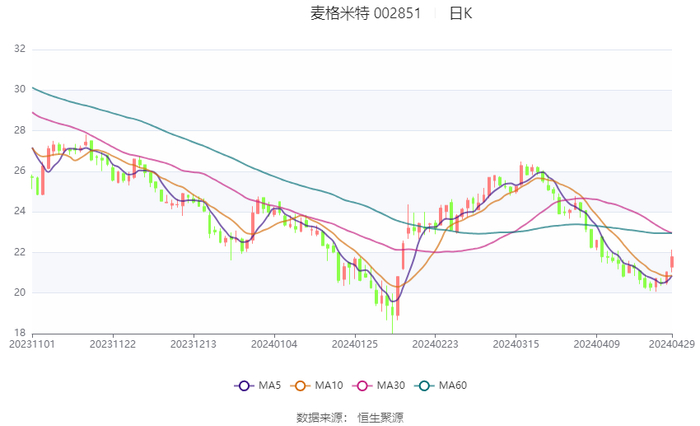This screenshot has height=426, width=700.
Task: Click the 20240315 date axis label
Action: 516,342
